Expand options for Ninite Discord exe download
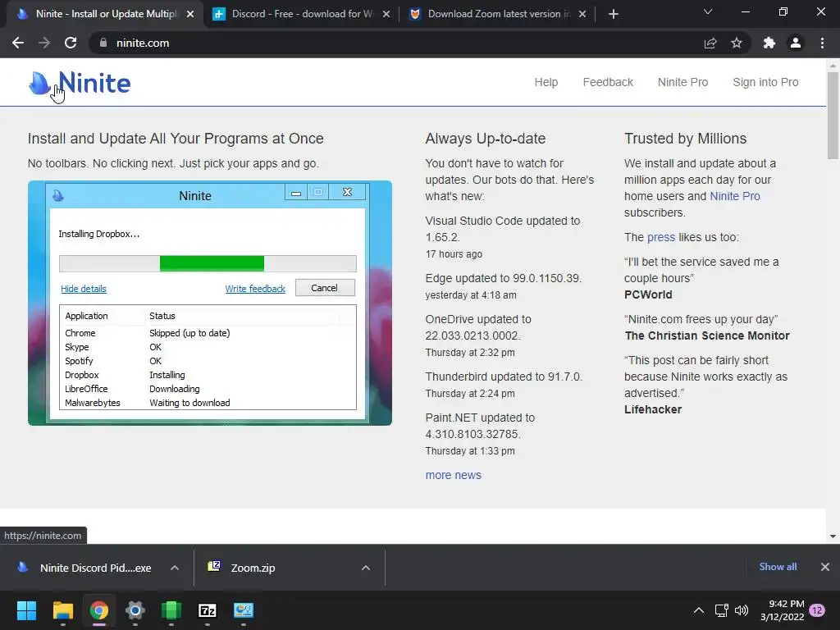 (175, 568)
